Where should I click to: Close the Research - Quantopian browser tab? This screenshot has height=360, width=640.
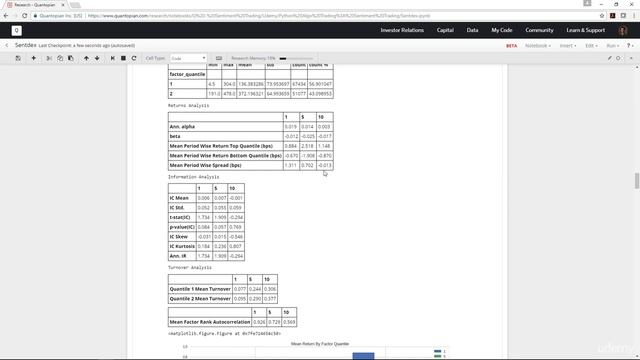coord(63,5)
